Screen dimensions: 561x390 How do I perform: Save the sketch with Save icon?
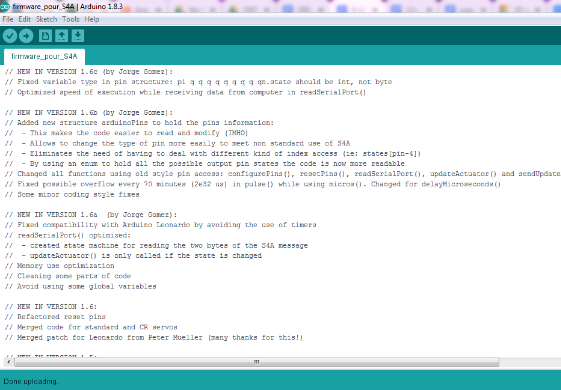[78, 36]
